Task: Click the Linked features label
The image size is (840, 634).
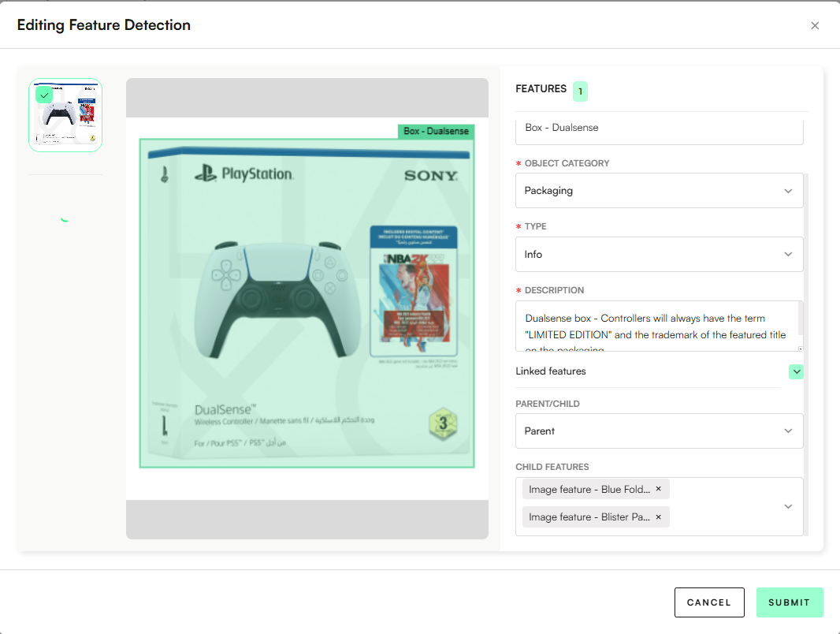Action: pos(551,371)
